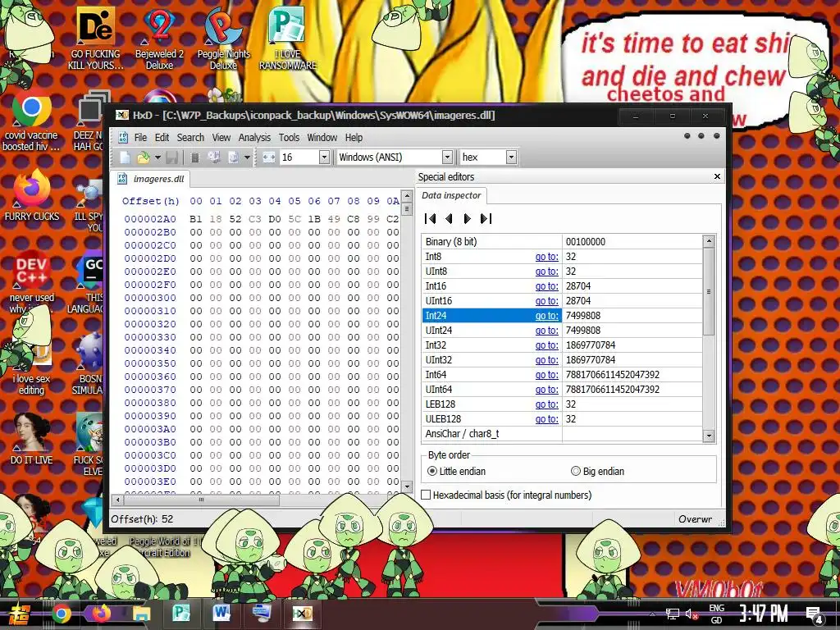840x630 pixels.
Task: Click the hex view horizontal scrollbar thumb
Action: tap(202, 500)
